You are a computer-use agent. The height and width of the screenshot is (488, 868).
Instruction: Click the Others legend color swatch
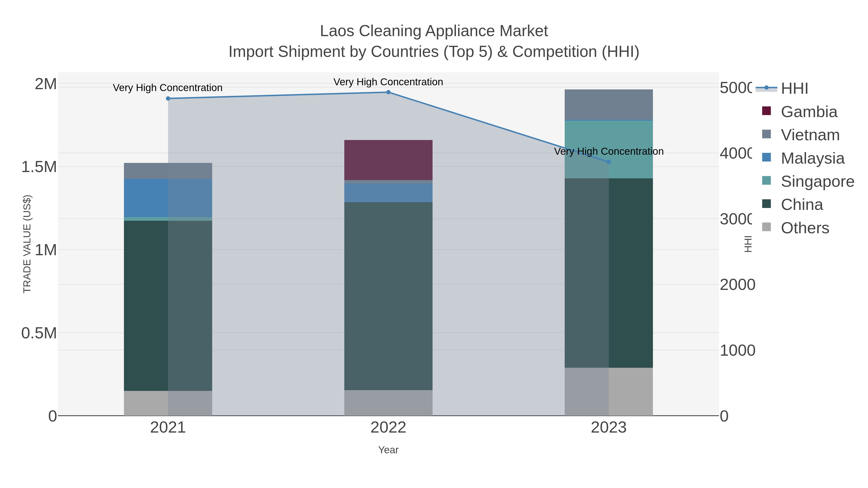coord(766,227)
